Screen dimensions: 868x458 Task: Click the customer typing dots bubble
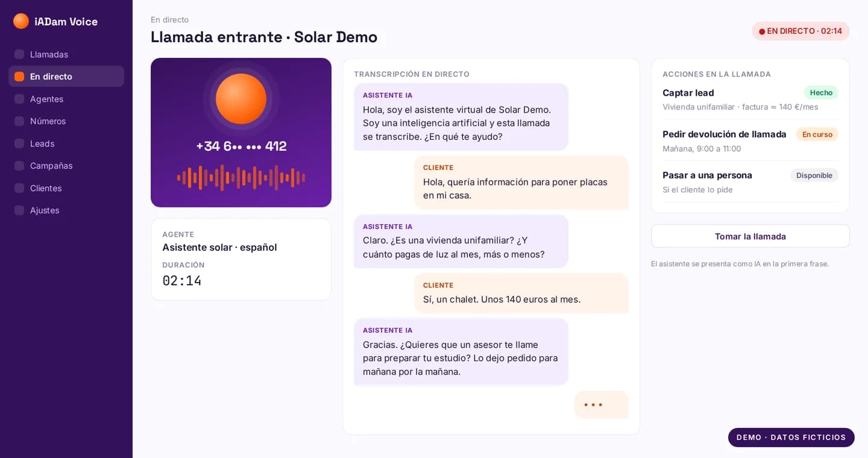[602, 405]
